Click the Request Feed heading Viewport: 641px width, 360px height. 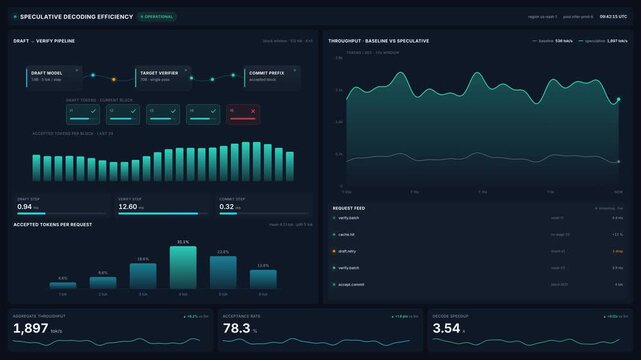click(349, 208)
